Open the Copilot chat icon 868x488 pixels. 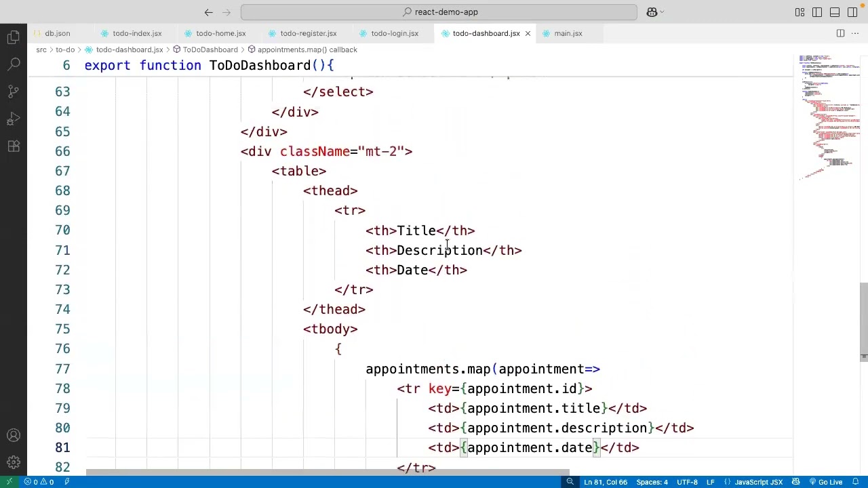[x=652, y=12]
